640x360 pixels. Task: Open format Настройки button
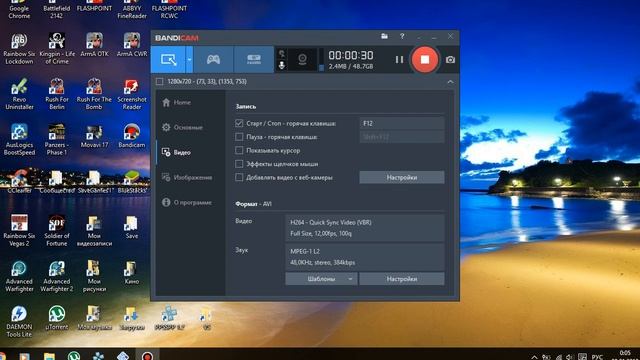tap(402, 279)
